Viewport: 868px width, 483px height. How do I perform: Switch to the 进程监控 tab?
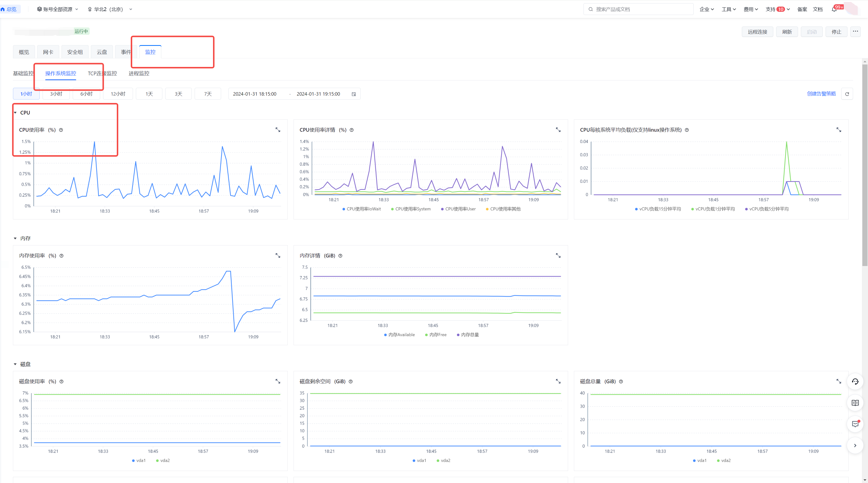click(139, 74)
